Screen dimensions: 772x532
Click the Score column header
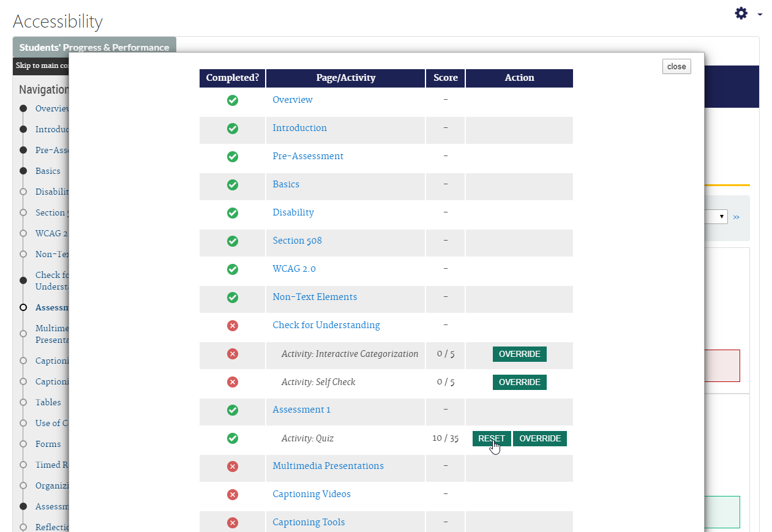(x=445, y=78)
